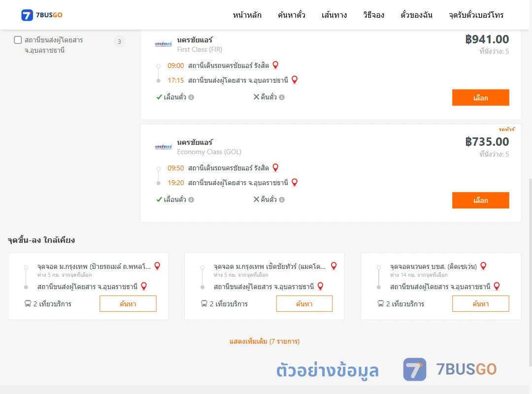Open Ubon station map pin in ป้ายรถเมล์ card
The height and width of the screenshot is (394, 532).
[x=144, y=287]
